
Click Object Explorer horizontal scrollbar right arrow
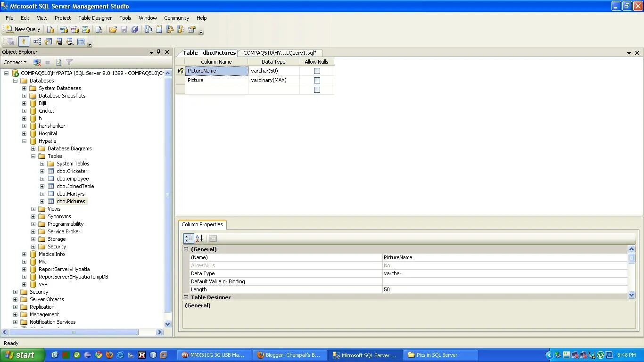(159, 332)
